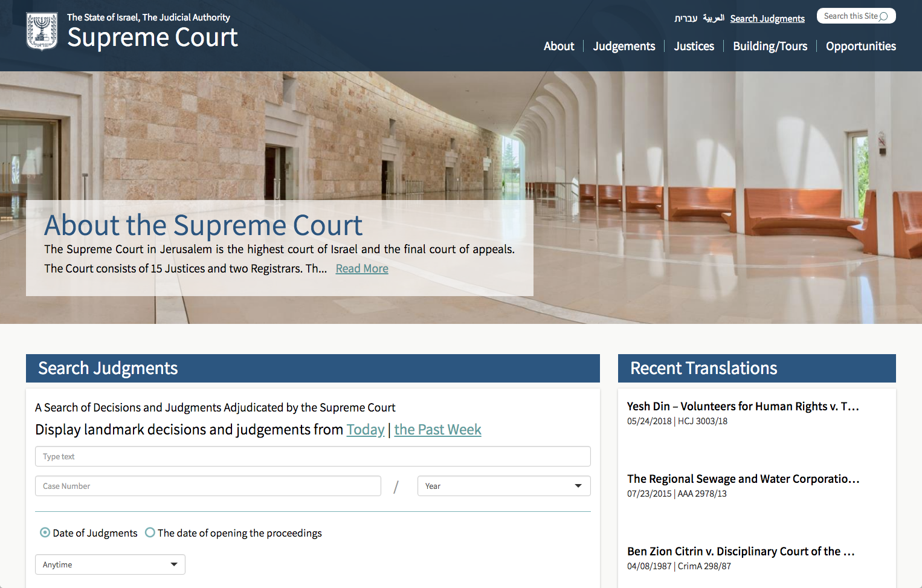Click The State of Israel, Judicial Authority text
This screenshot has height=588, width=922.
coord(149,18)
